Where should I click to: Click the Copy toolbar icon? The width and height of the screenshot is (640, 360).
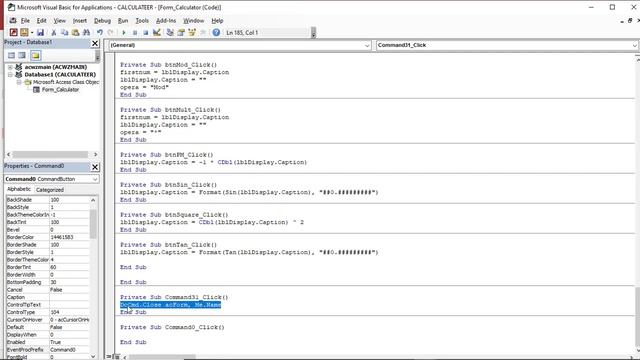(64, 33)
